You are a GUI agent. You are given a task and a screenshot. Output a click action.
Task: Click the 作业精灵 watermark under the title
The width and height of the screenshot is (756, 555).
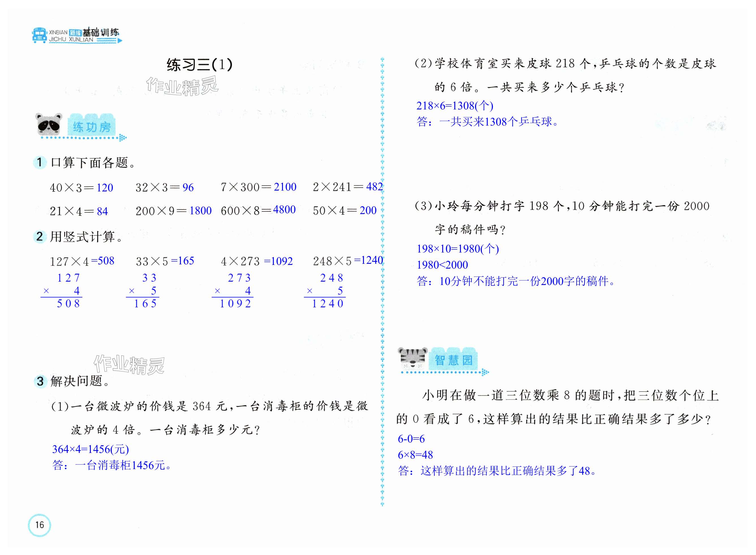point(182,86)
